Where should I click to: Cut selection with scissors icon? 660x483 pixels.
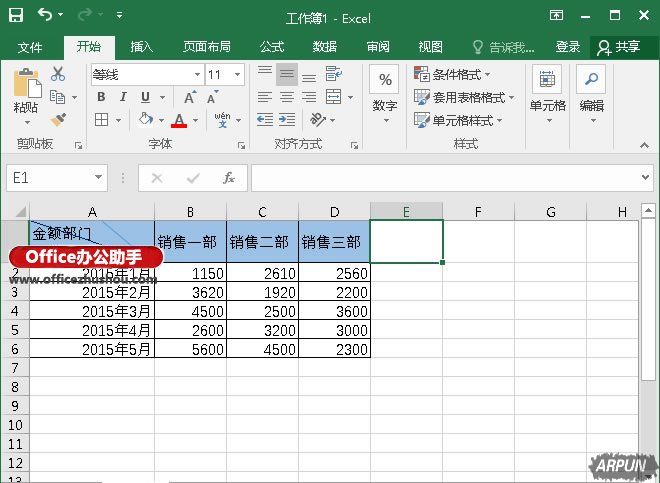(x=58, y=74)
